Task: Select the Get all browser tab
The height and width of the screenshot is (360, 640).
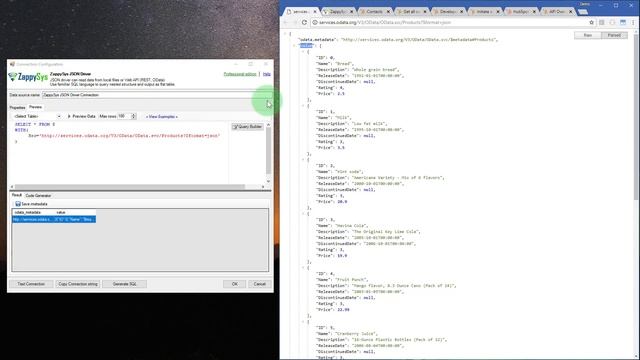Action: [x=410, y=12]
